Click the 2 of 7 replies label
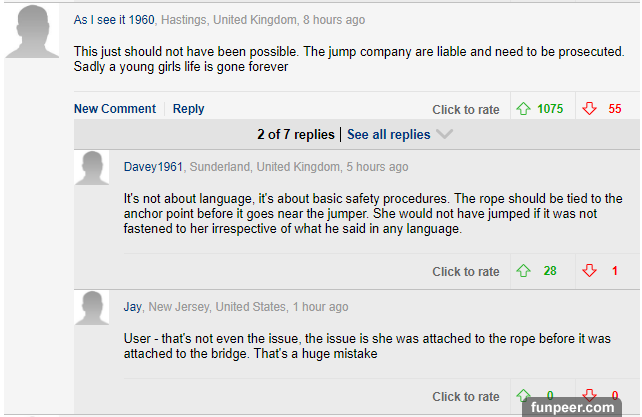 pos(296,134)
